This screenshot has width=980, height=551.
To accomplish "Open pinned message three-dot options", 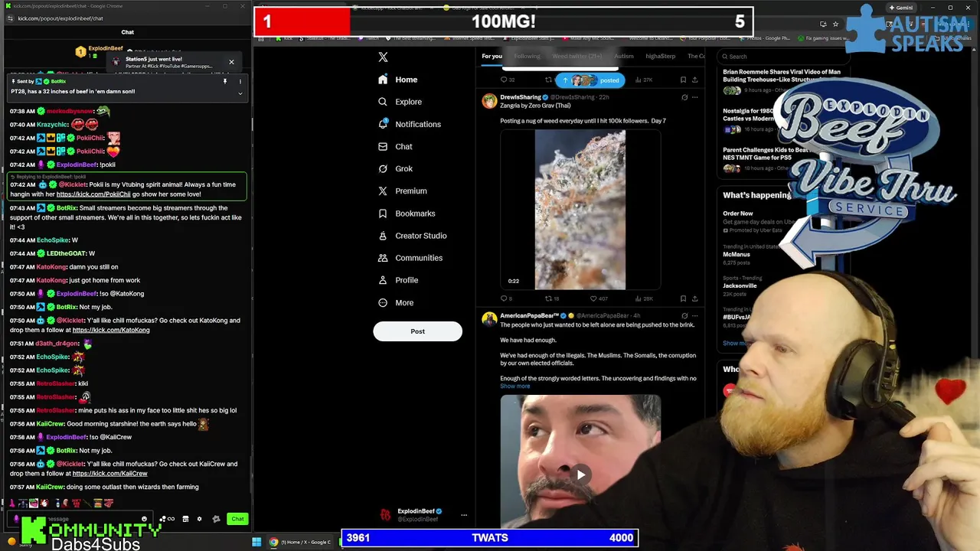I will click(240, 81).
